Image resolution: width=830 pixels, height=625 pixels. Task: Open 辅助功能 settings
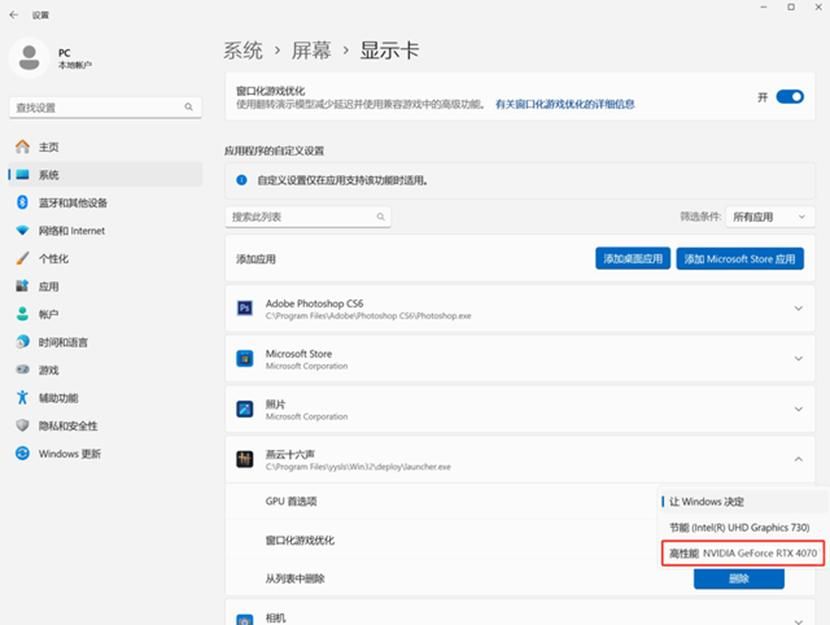105,397
